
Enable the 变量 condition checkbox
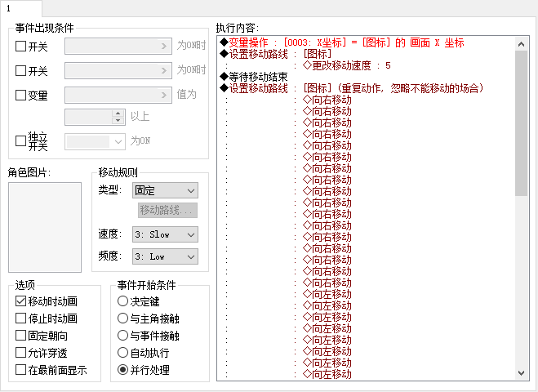point(21,95)
